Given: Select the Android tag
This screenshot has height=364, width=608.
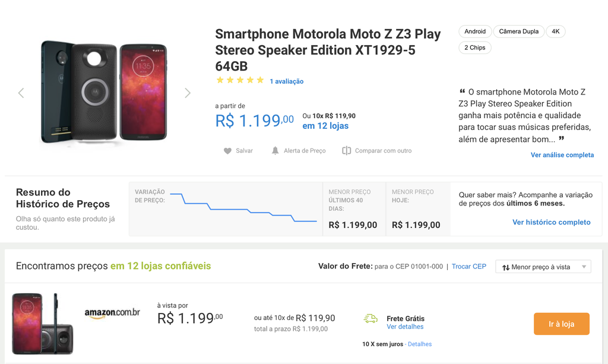Looking at the screenshot, I should pyautogui.click(x=475, y=31).
